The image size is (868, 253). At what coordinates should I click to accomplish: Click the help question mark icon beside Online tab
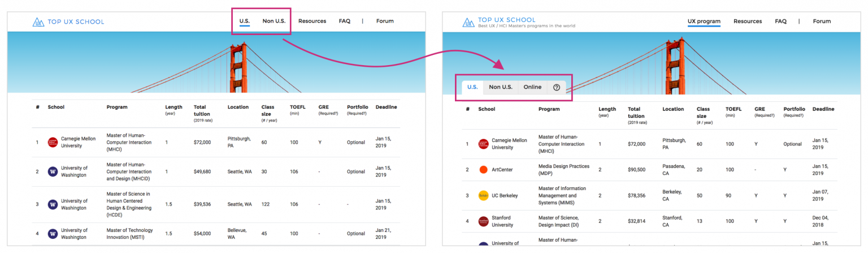tap(557, 87)
